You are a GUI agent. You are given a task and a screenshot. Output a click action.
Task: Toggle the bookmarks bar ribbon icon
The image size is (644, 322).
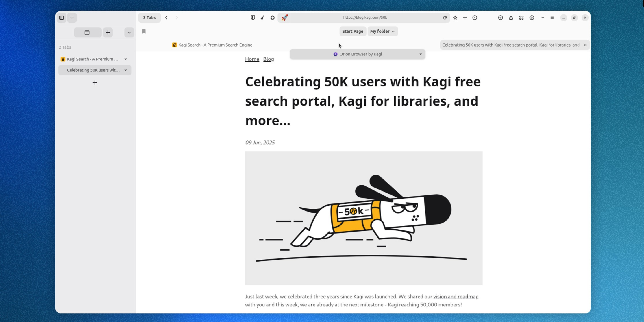(x=144, y=31)
